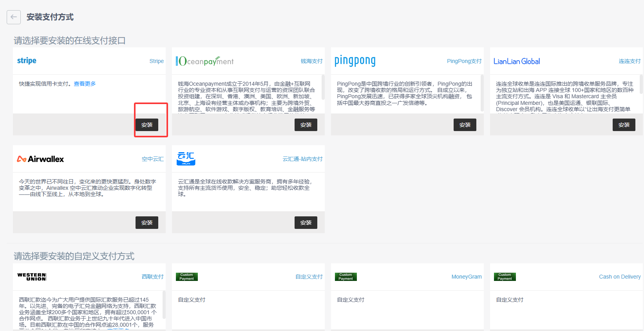Viewport: 644px width, 331px height.
Task: Click the Western Union logo
Action: pos(32,277)
